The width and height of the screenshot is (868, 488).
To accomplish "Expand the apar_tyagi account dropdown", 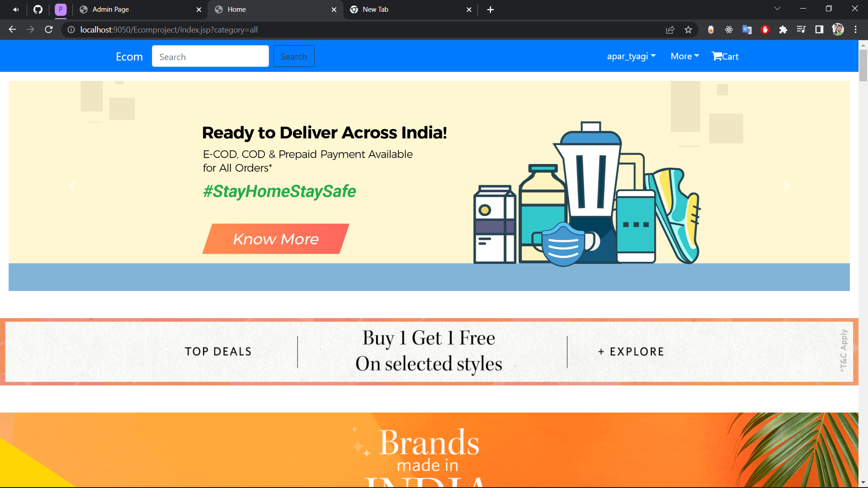I will click(x=631, y=56).
